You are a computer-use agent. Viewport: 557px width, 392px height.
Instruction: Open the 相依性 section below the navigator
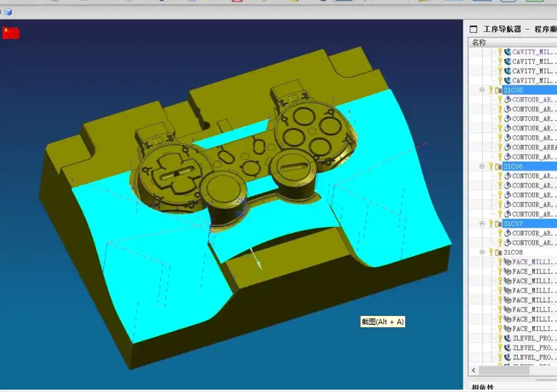point(483,387)
